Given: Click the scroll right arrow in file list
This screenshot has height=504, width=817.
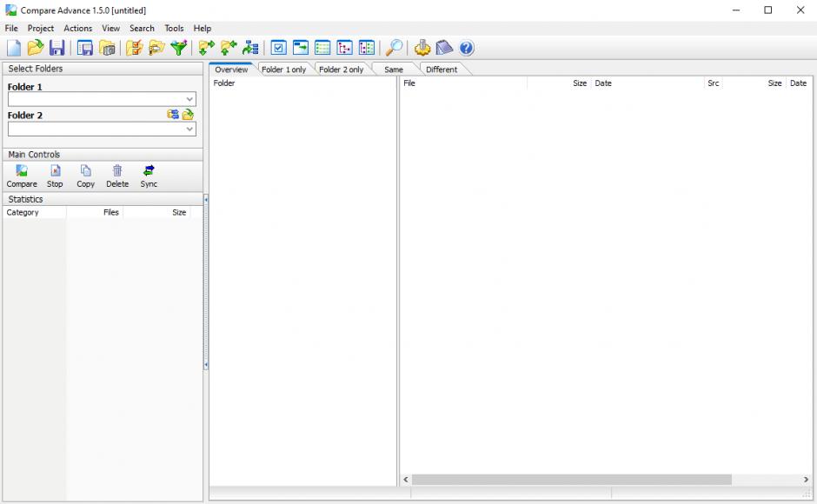Looking at the screenshot, I should tap(806, 480).
